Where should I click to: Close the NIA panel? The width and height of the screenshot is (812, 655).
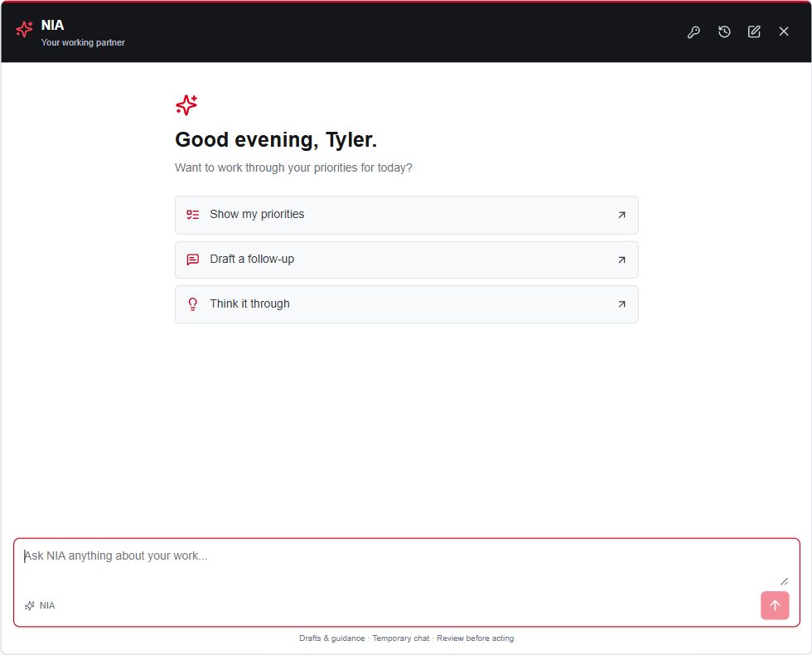pos(784,32)
